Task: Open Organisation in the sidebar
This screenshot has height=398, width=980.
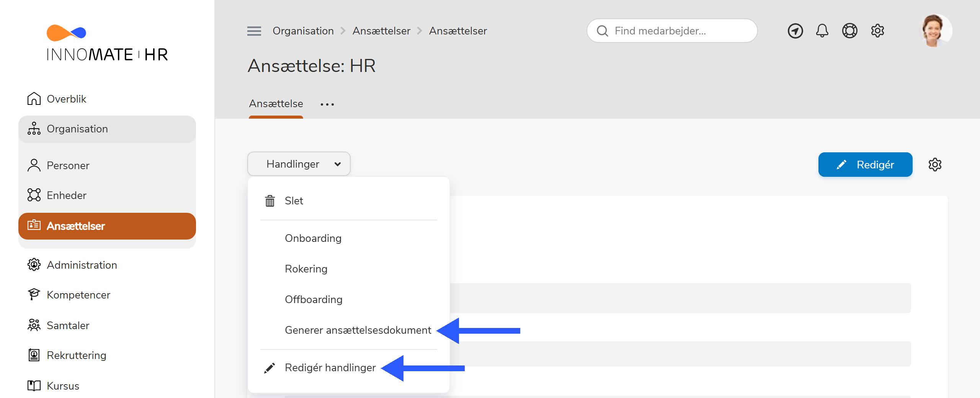Action: tap(107, 129)
